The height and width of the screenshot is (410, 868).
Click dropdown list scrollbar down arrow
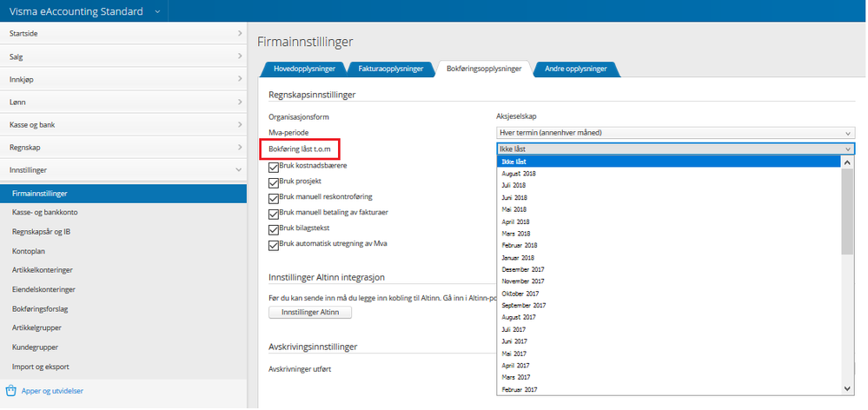tap(847, 389)
